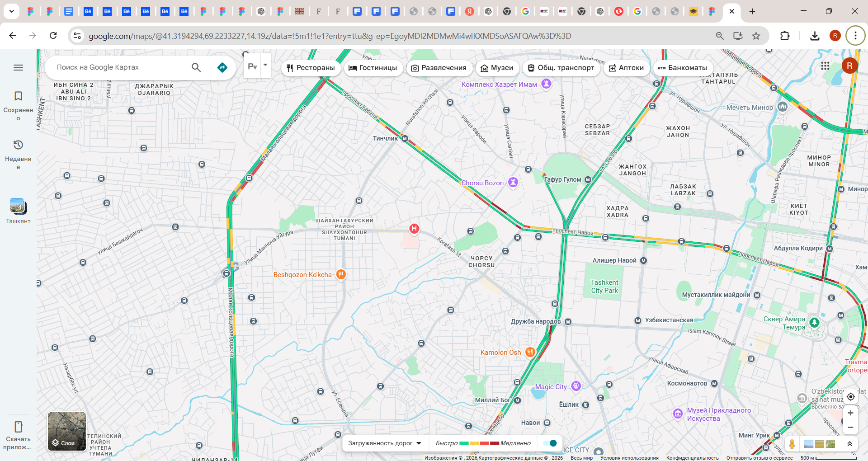Click the Алишер Навои metro marker
Screen dimensions: 868x461
click(643, 260)
